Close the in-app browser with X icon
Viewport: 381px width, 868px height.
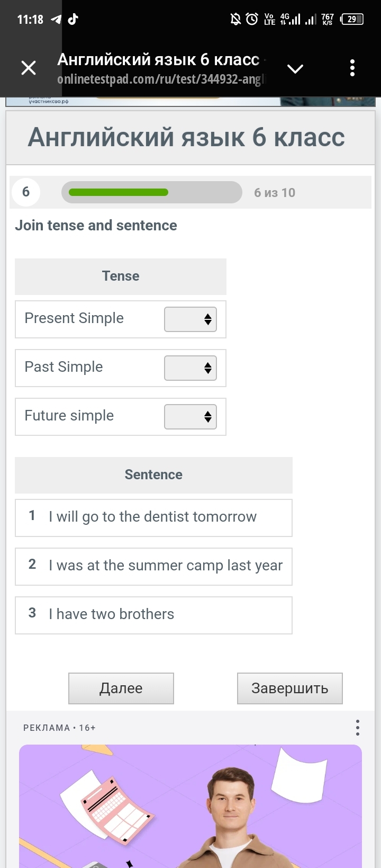(x=29, y=68)
